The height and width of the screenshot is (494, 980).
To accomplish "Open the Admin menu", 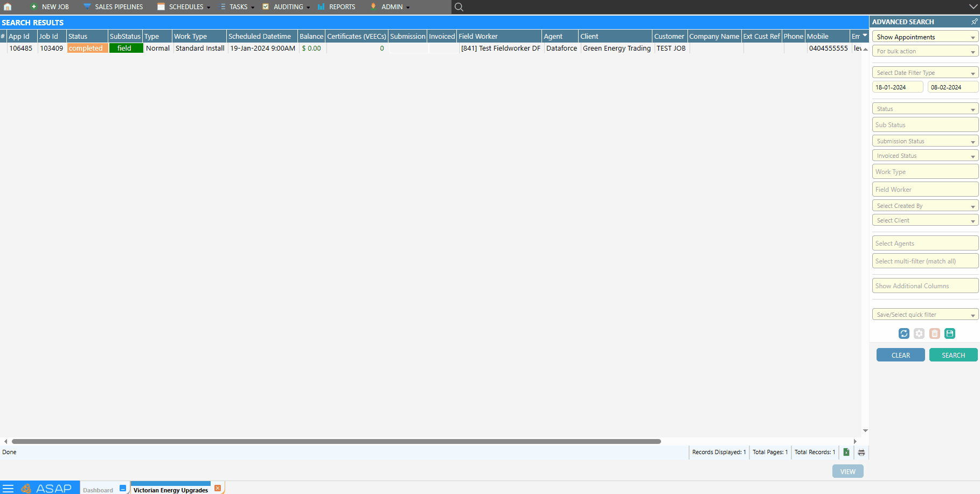I will [x=392, y=7].
